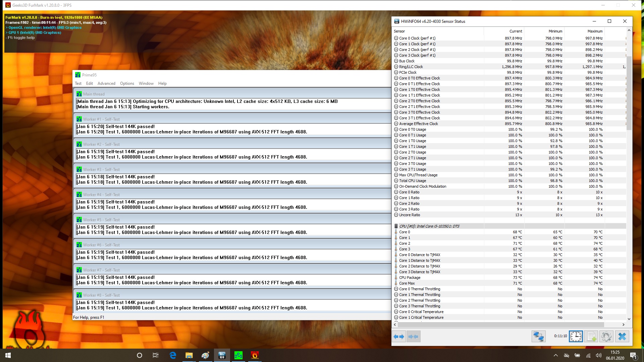Click the Minimum column header in HWiNFO
Image resolution: width=644 pixels, height=362 pixels.
click(544, 31)
